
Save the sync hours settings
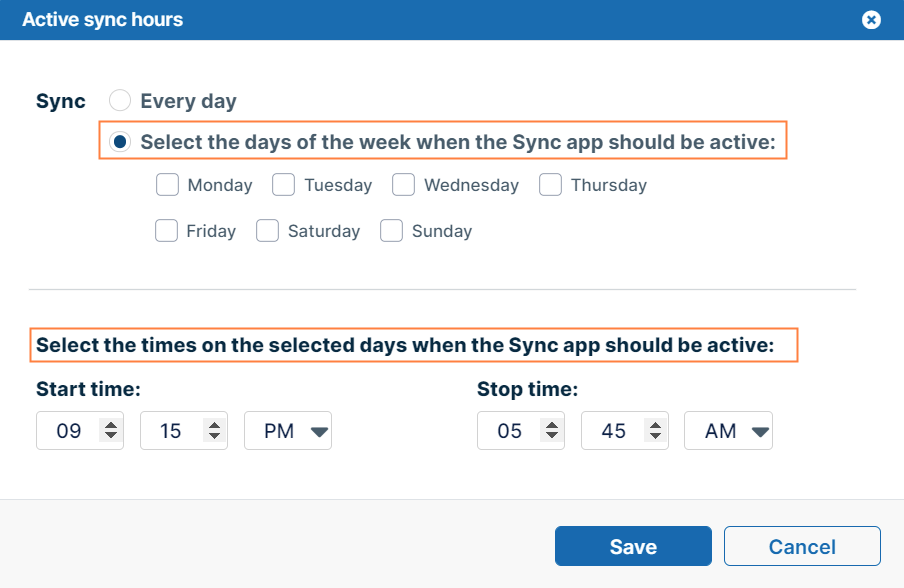633,546
